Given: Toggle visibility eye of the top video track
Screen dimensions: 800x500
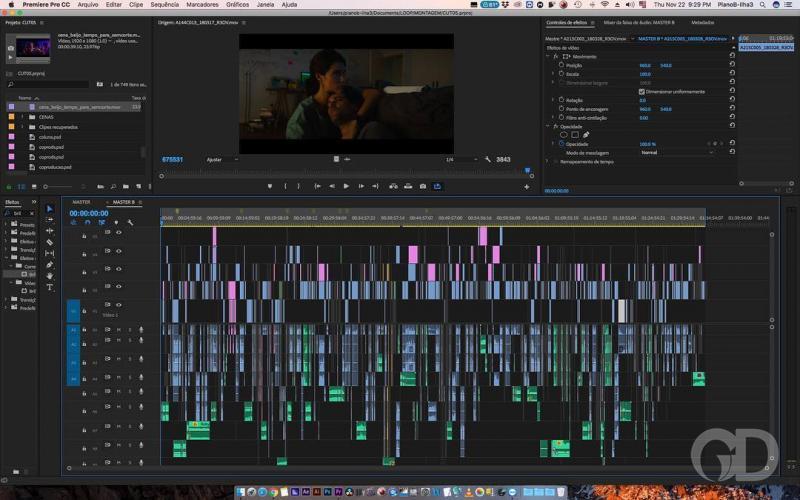Looking at the screenshot, I should (x=118, y=232).
